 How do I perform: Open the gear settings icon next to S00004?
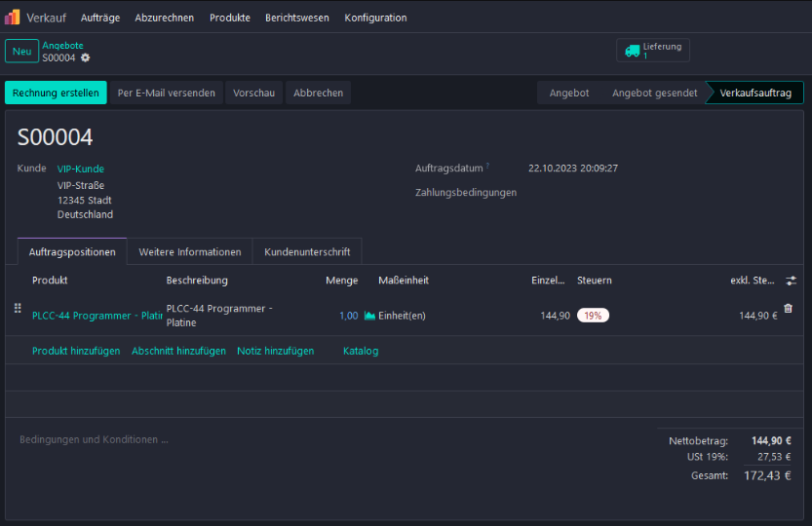point(86,57)
